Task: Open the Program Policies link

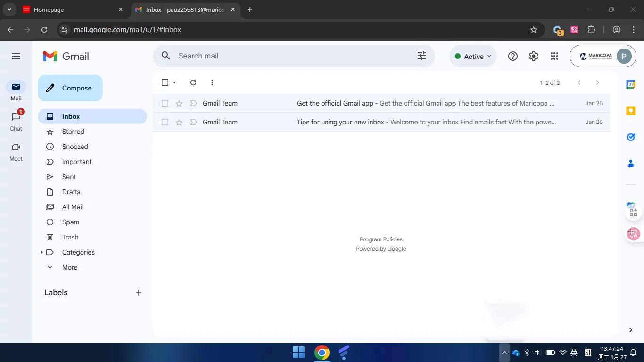Action: click(381, 239)
